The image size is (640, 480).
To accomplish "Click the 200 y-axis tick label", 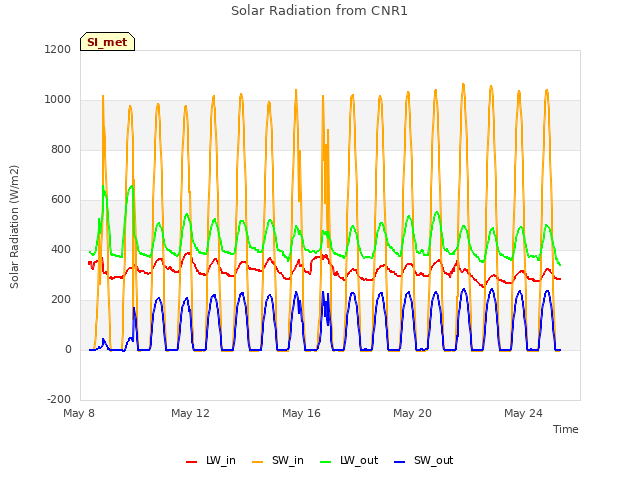I will [61, 300].
